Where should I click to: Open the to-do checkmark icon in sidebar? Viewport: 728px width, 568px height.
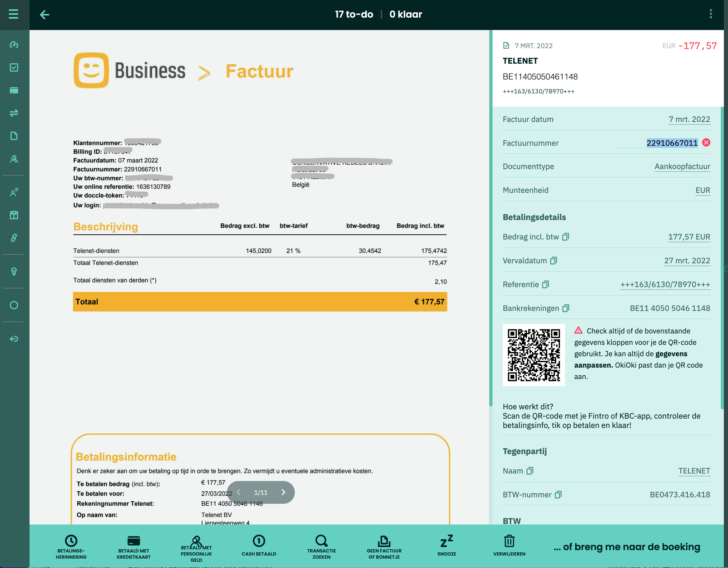(x=14, y=68)
